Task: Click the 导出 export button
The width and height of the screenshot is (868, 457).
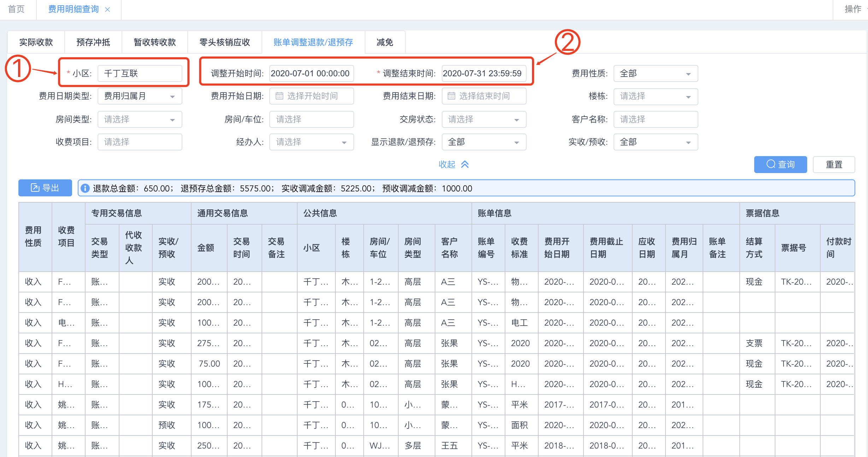Action: click(45, 188)
